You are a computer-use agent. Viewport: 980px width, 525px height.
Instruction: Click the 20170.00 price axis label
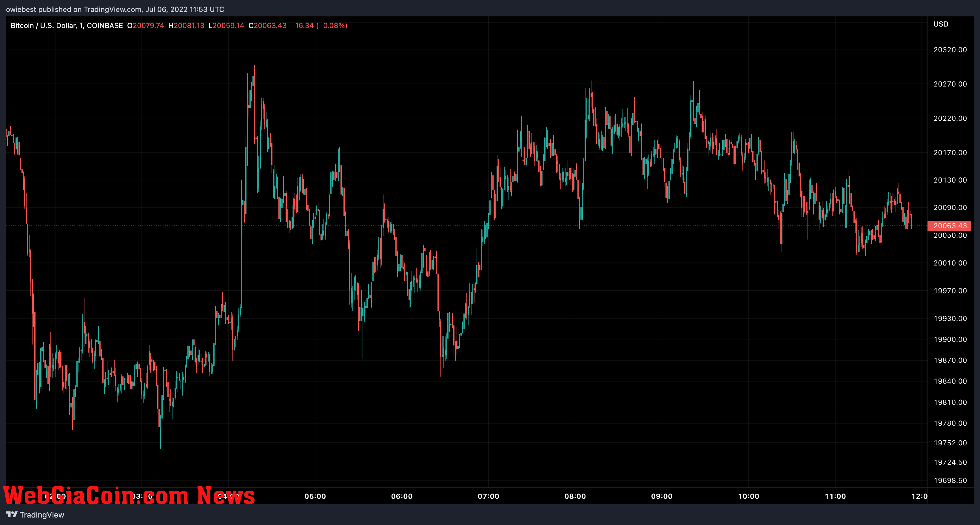click(x=950, y=152)
